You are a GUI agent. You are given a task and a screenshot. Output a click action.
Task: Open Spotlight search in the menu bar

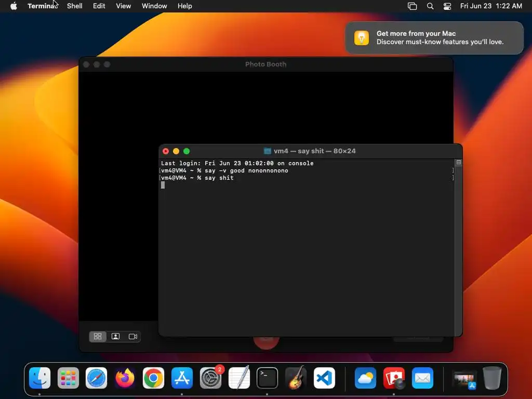(x=430, y=6)
